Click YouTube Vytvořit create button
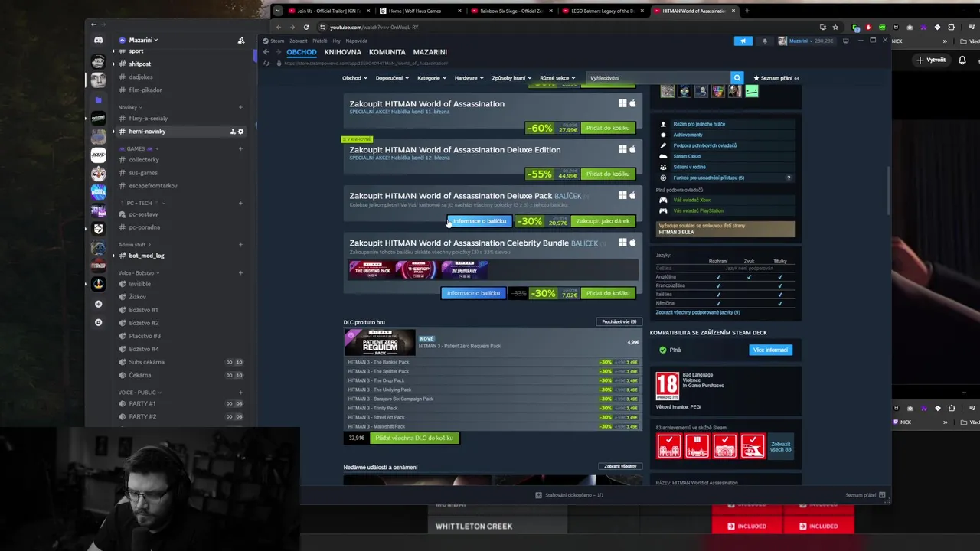Viewport: 980px width, 551px height. coord(932,60)
